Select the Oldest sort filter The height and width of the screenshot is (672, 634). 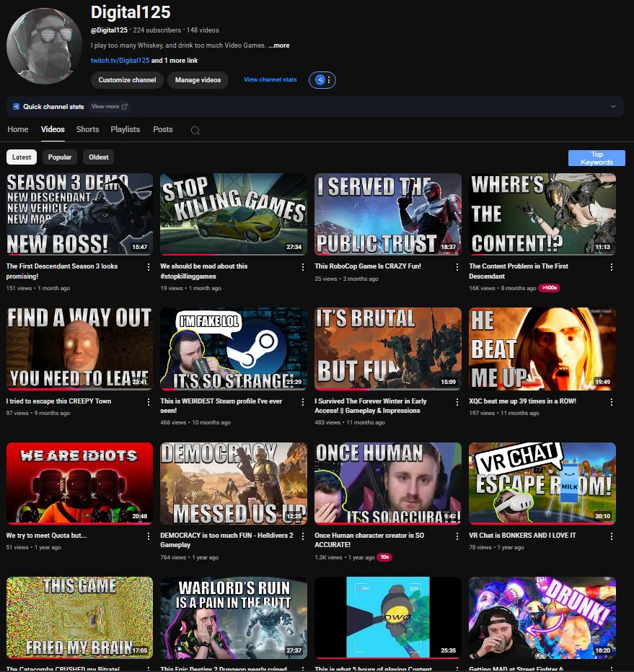99,157
